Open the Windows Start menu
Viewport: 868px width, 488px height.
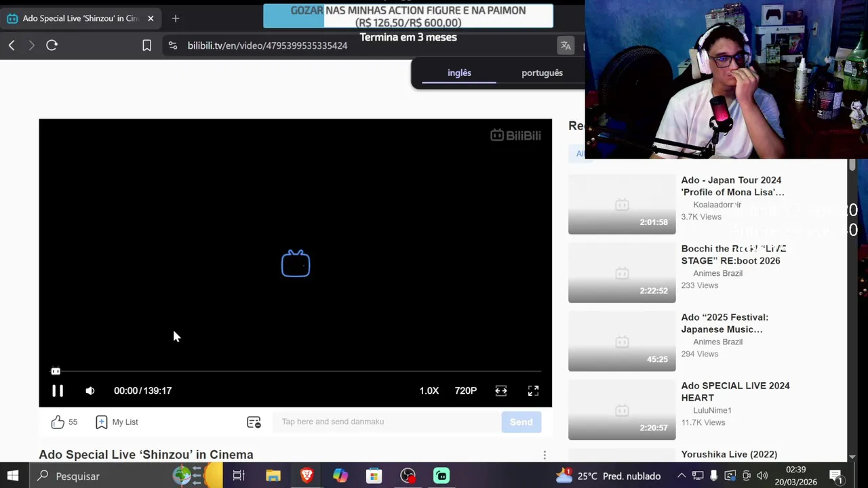pyautogui.click(x=13, y=476)
